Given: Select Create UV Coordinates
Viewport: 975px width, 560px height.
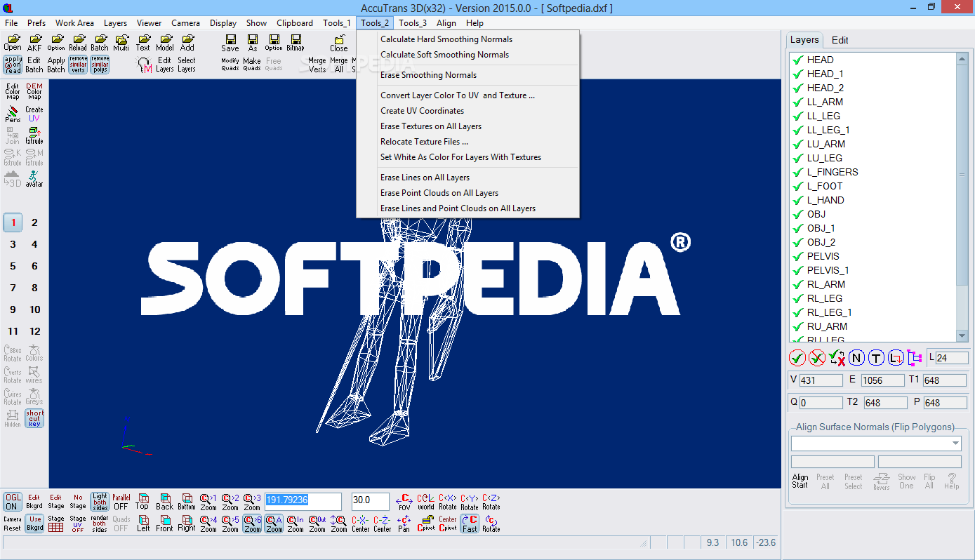Looking at the screenshot, I should (422, 111).
